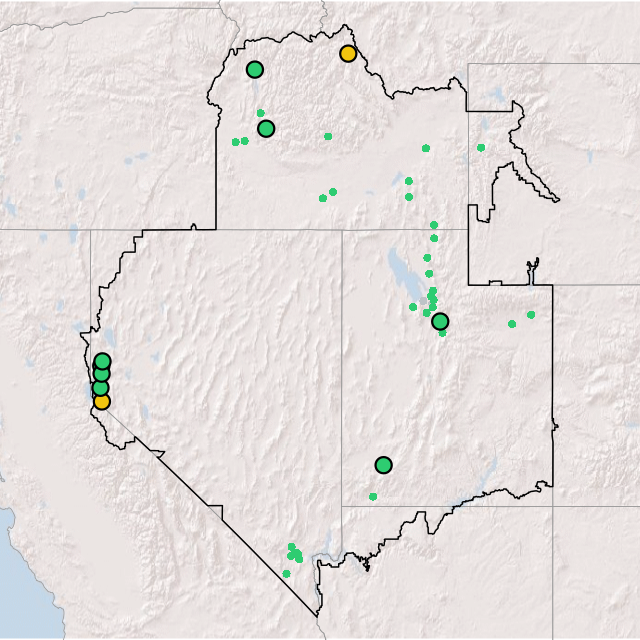Select the northwesternmost large green marker

tap(254, 69)
